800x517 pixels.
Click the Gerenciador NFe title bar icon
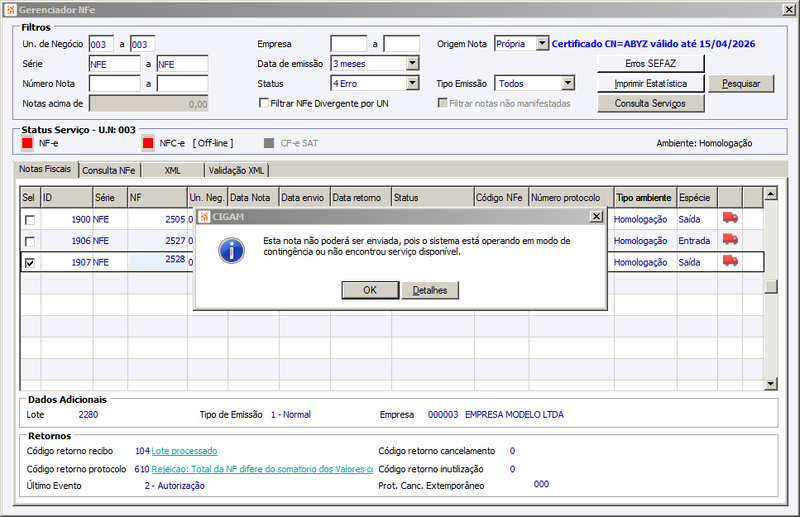click(10, 10)
